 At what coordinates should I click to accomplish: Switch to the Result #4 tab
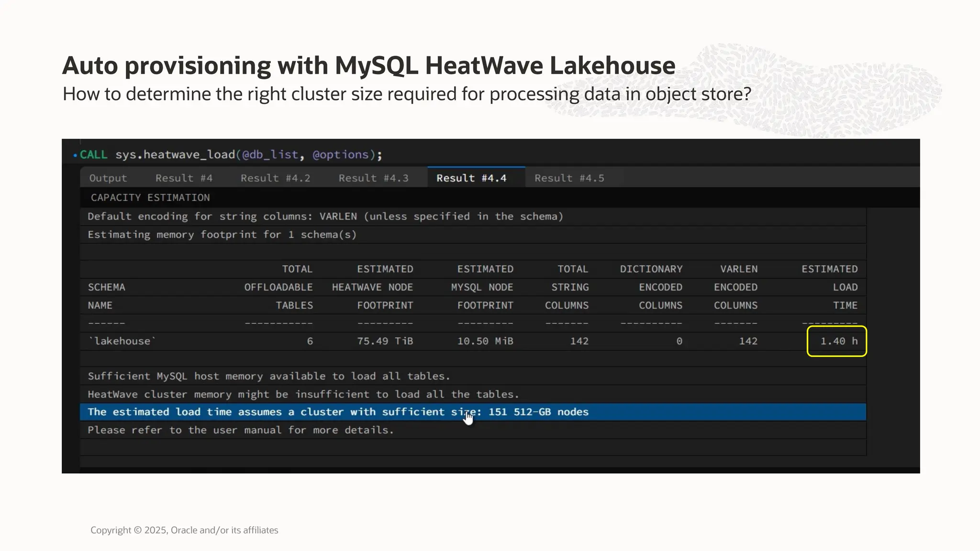[x=184, y=178]
